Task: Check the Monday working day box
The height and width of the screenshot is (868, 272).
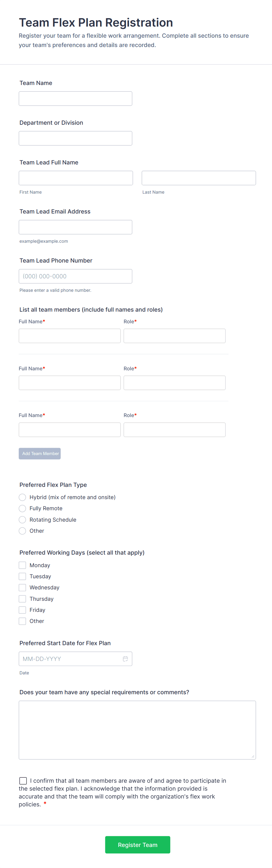Action: point(22,565)
